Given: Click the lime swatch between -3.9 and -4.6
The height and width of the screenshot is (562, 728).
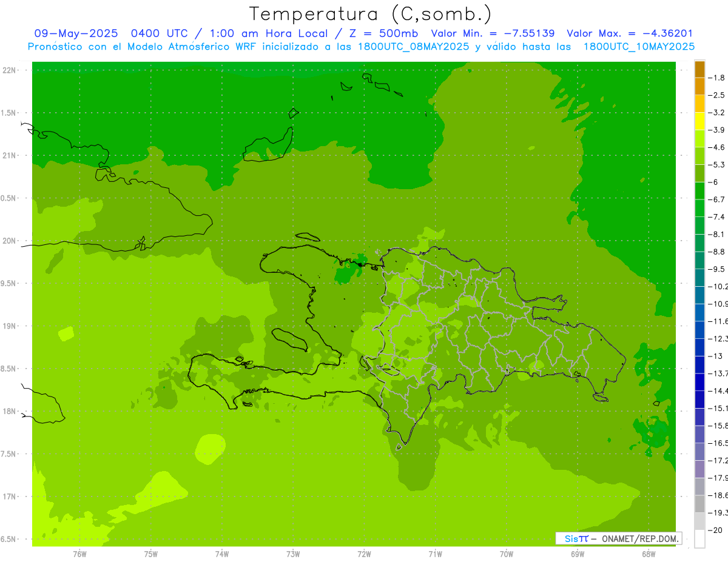Looking at the screenshot, I should 699,139.
